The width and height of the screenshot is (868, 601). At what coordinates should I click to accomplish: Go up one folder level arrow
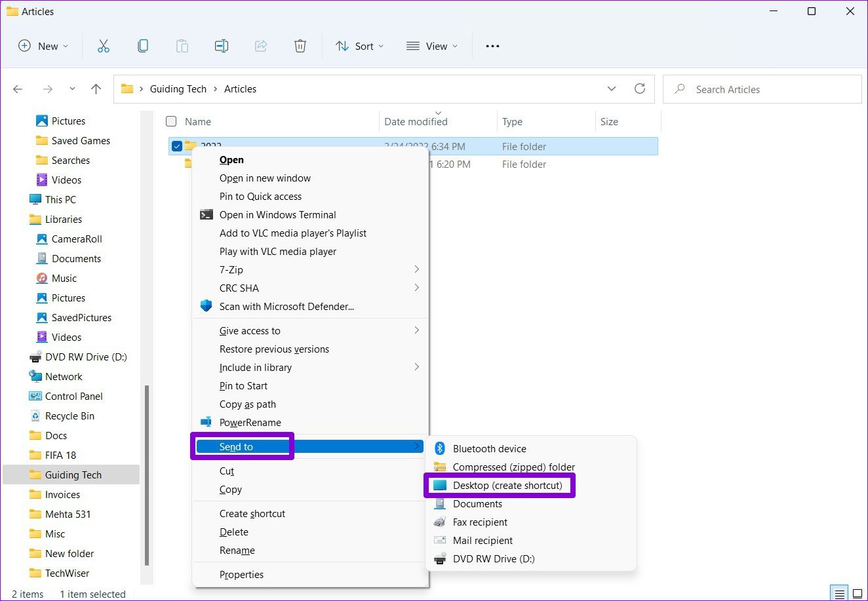96,89
